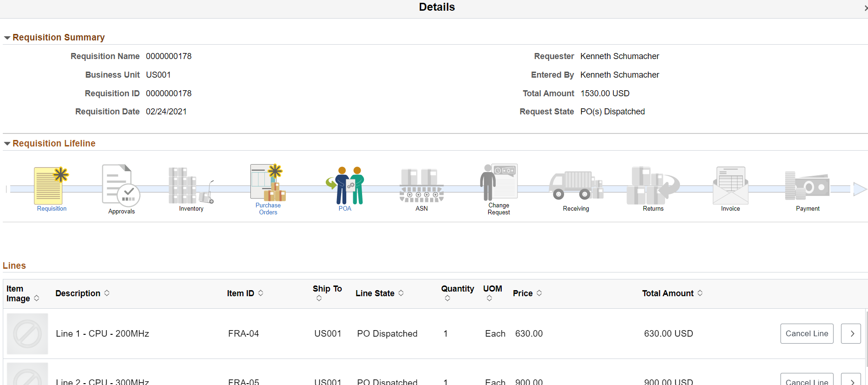
Task: Click Line 1 Ship To value US001
Action: (x=328, y=334)
